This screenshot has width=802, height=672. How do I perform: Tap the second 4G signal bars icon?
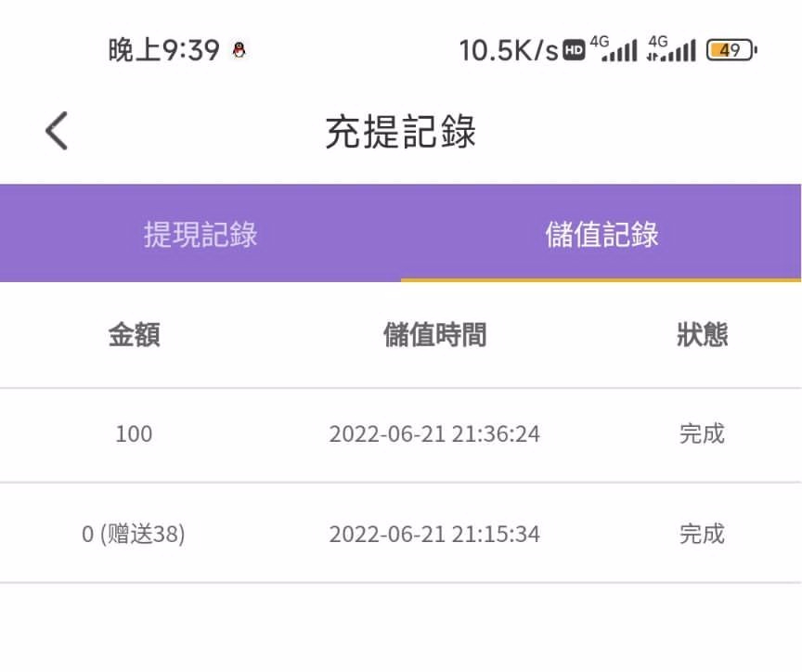click(x=671, y=49)
